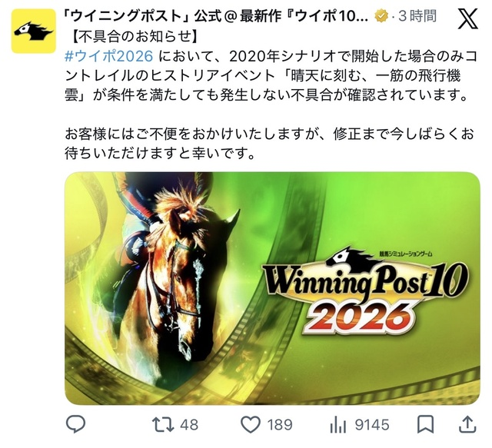Click the gold verified badge

point(381,16)
